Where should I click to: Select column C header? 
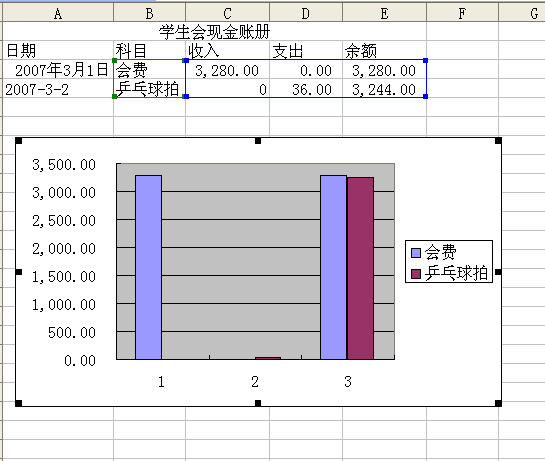click(x=227, y=13)
